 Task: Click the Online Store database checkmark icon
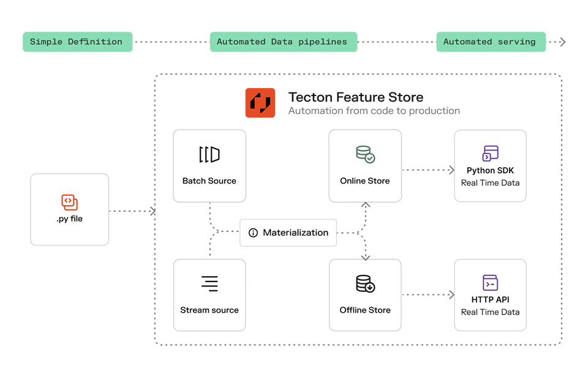(365, 154)
